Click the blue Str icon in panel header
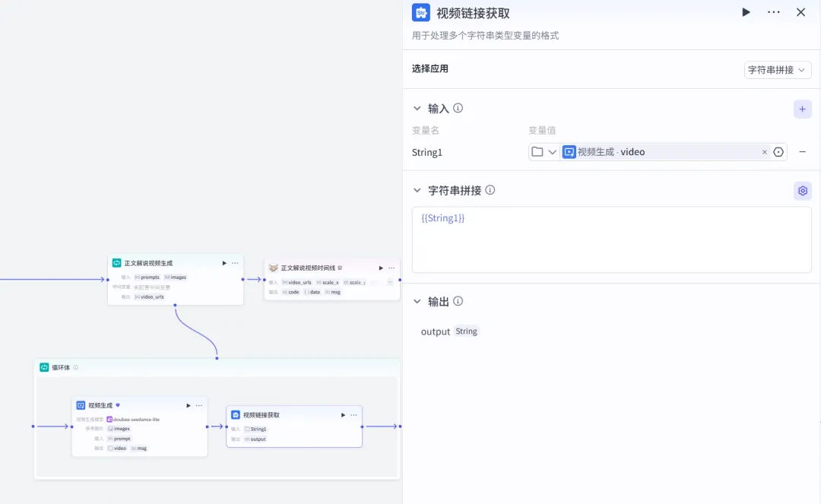The height and width of the screenshot is (504, 821). (421, 13)
